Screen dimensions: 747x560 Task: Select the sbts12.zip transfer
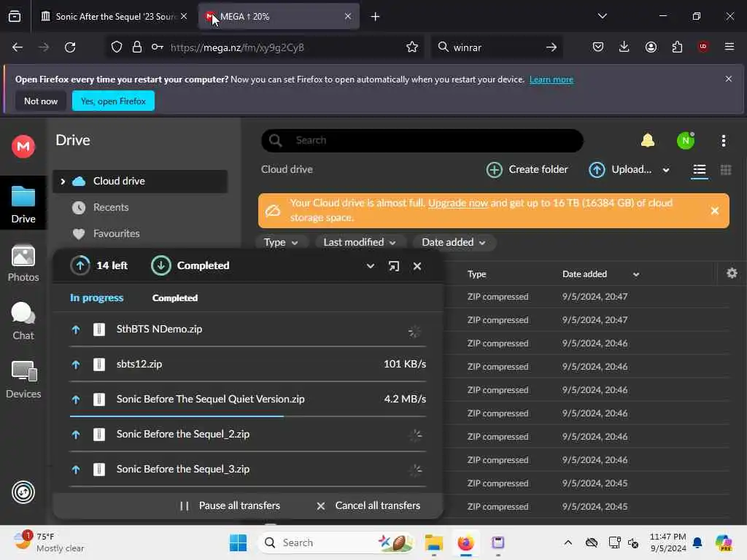click(248, 365)
